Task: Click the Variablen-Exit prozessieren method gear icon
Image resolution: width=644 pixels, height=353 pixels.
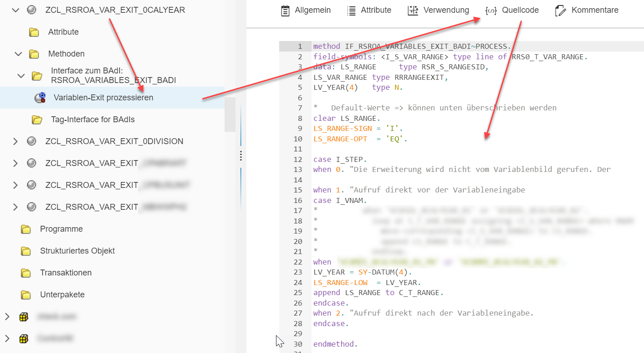Action: pos(40,98)
